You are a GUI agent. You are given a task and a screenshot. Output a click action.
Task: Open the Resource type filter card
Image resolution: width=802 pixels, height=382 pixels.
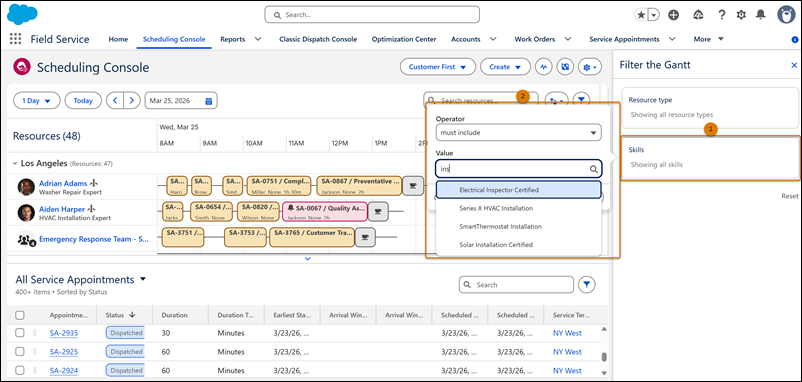click(710, 107)
